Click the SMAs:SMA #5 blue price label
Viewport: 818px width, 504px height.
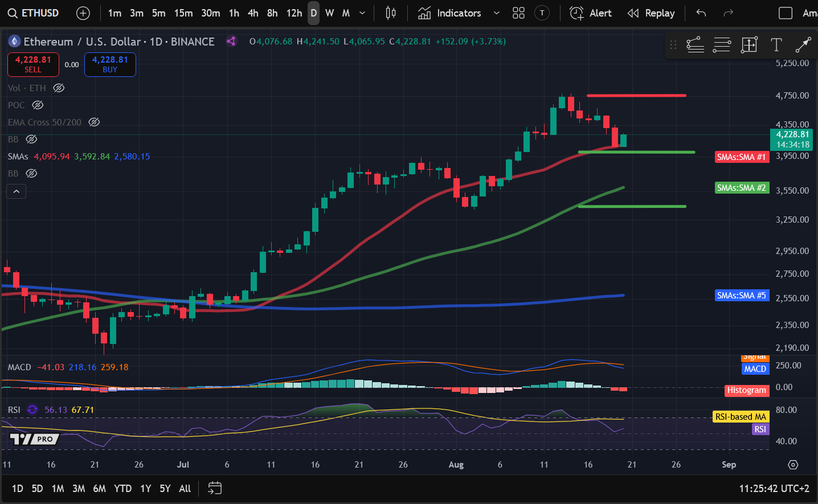click(x=742, y=296)
